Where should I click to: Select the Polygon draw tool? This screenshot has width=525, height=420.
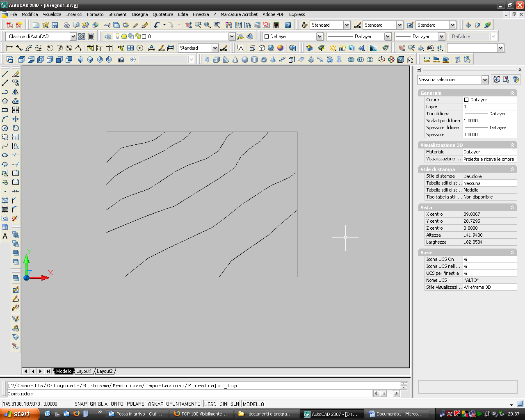[x=5, y=101]
